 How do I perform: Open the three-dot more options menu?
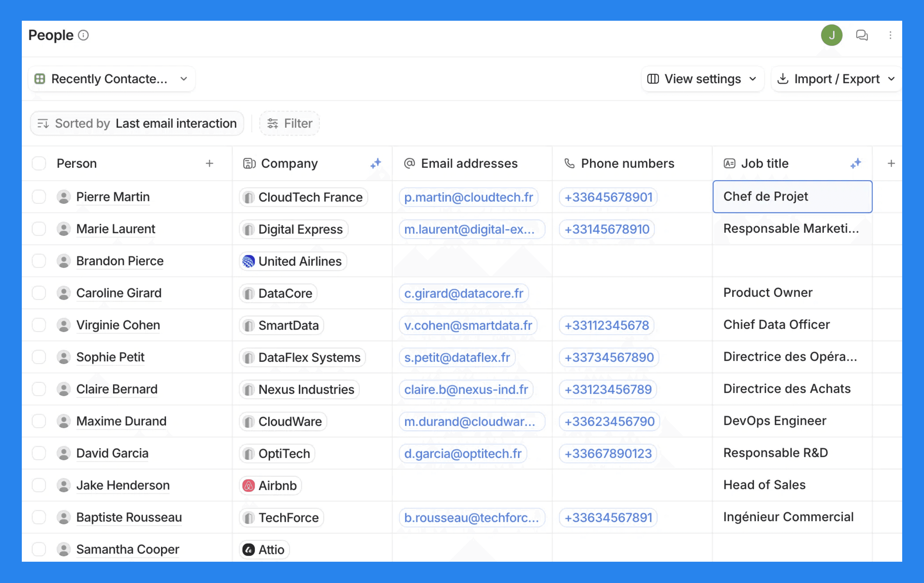tap(890, 35)
